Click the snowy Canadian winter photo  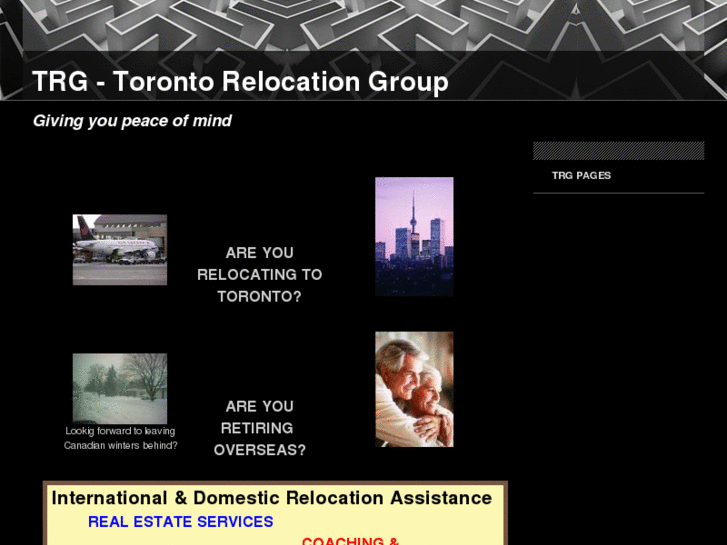120,388
